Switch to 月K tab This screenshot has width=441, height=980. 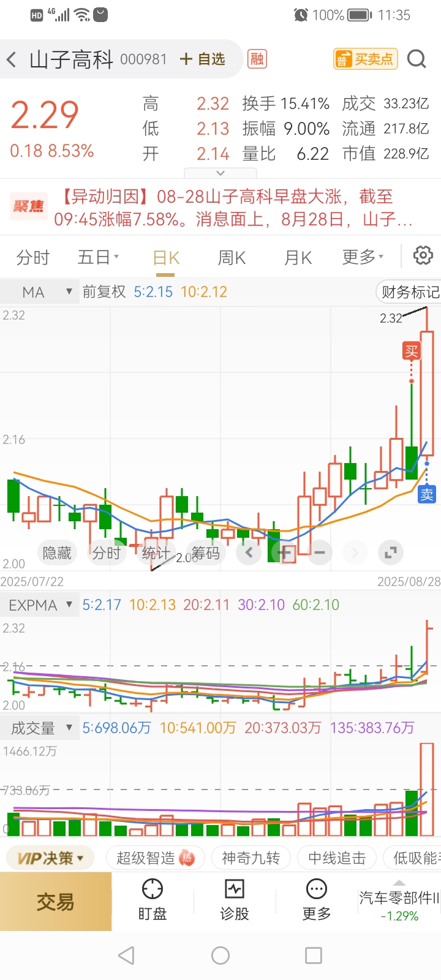pyautogui.click(x=298, y=257)
